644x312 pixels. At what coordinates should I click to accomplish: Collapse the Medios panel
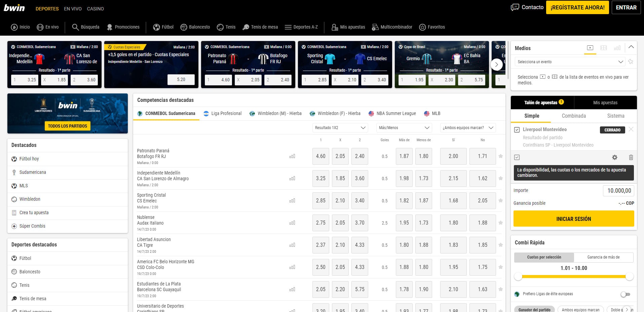631,47
